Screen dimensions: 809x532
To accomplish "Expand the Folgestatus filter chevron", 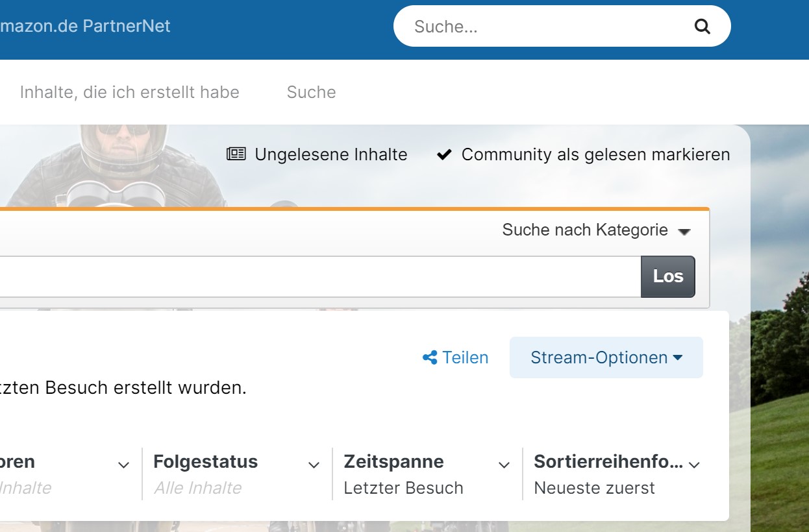I will (x=314, y=465).
